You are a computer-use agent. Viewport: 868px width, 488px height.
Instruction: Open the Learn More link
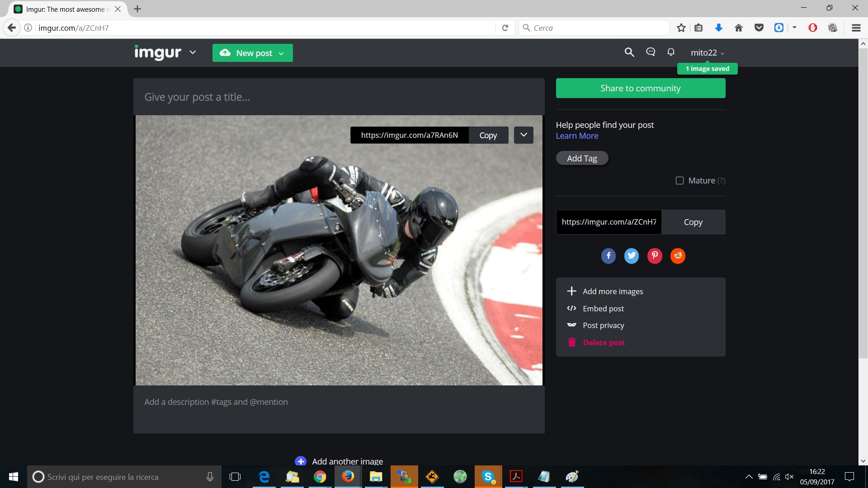(577, 136)
